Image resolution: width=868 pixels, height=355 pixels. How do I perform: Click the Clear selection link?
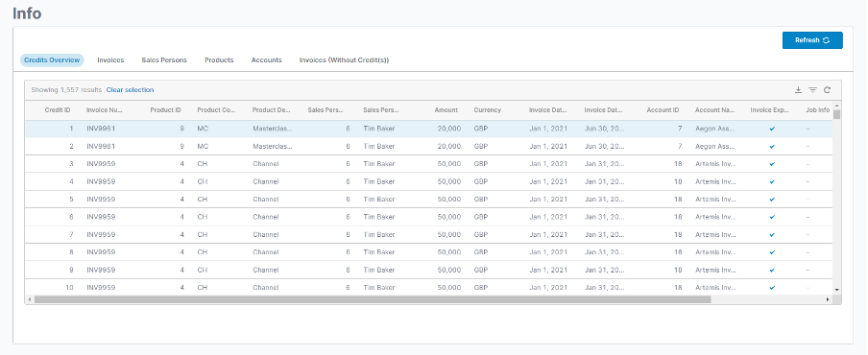point(130,89)
